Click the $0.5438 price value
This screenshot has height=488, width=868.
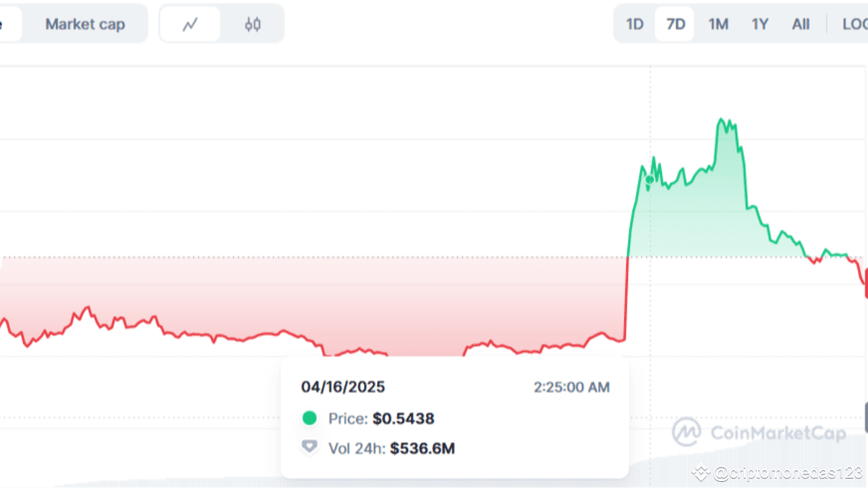coord(403,418)
